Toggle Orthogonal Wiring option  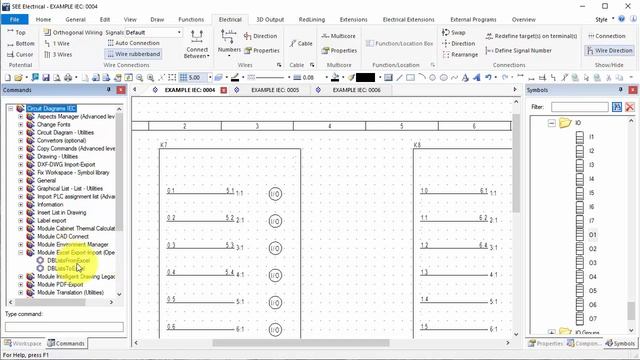(73, 32)
